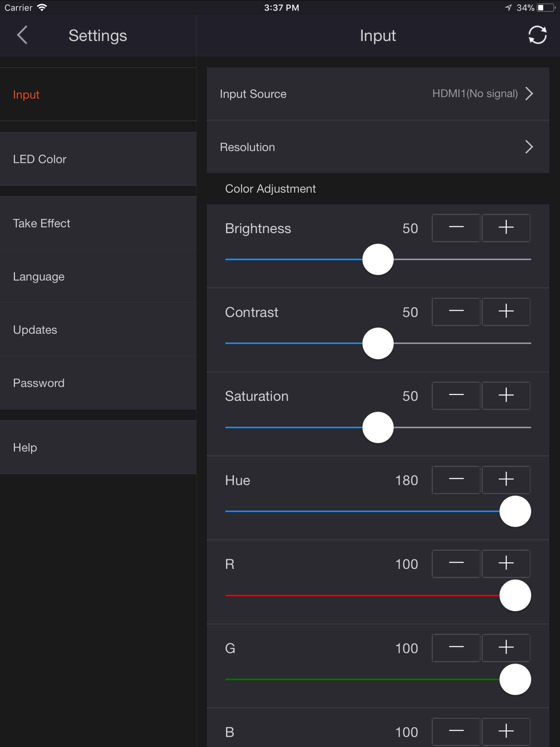
Task: Open Take Effect settings
Action: (98, 223)
